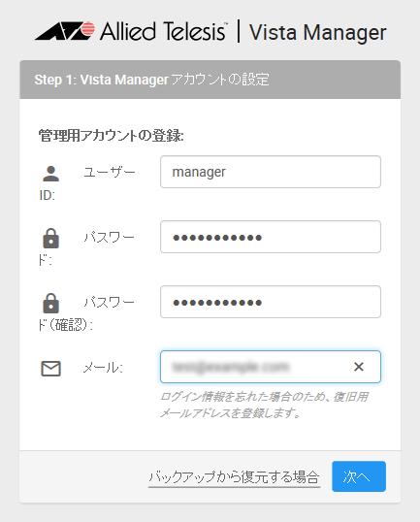Click the recovery email hint text
420x522 pixels.
(264, 405)
